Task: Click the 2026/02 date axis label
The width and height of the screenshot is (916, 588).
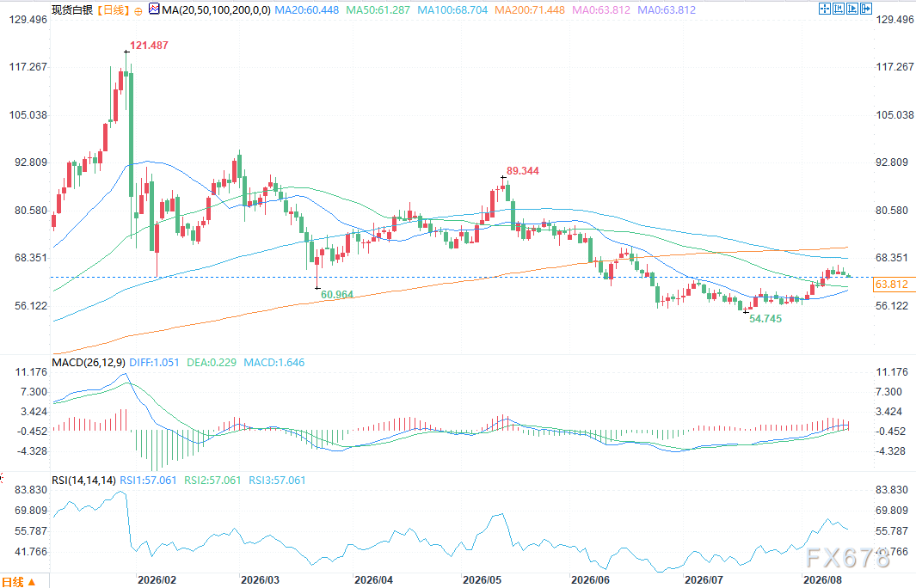Action: [157, 580]
